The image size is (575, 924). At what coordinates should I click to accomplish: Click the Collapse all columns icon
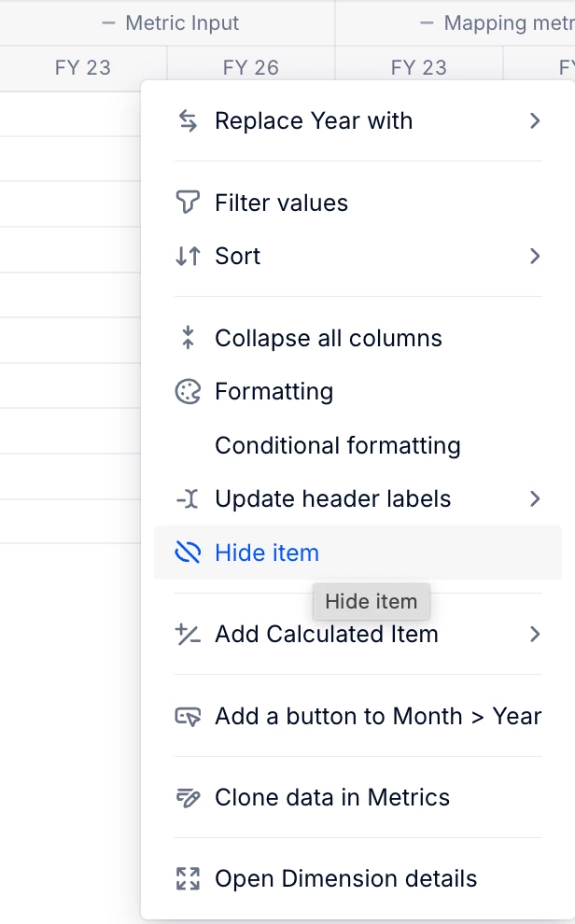188,338
